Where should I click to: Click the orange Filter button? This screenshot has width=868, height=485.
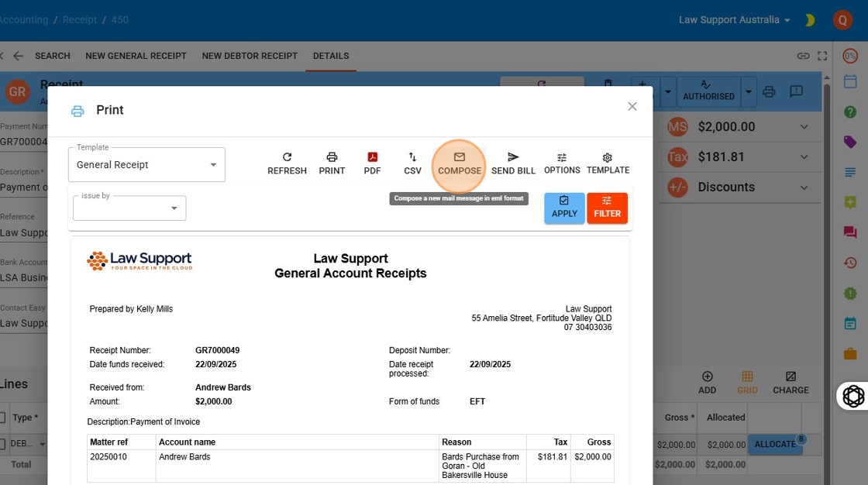point(608,208)
